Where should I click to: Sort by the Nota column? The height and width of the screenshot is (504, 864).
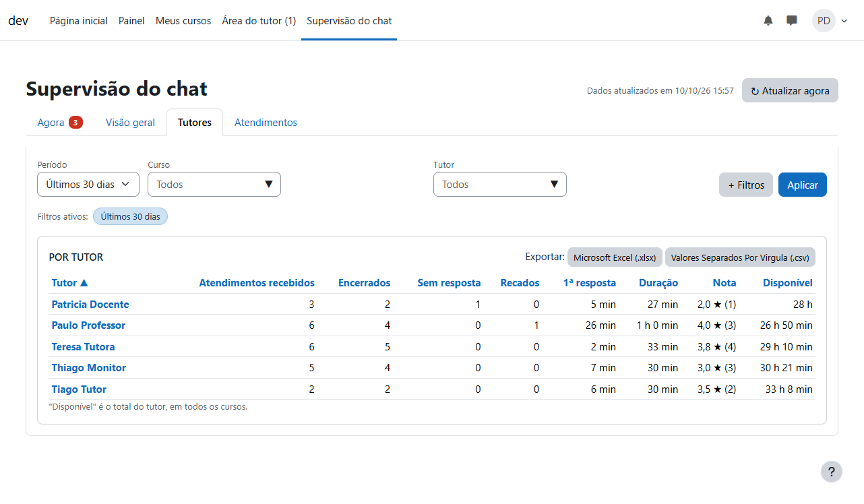pyautogui.click(x=724, y=283)
